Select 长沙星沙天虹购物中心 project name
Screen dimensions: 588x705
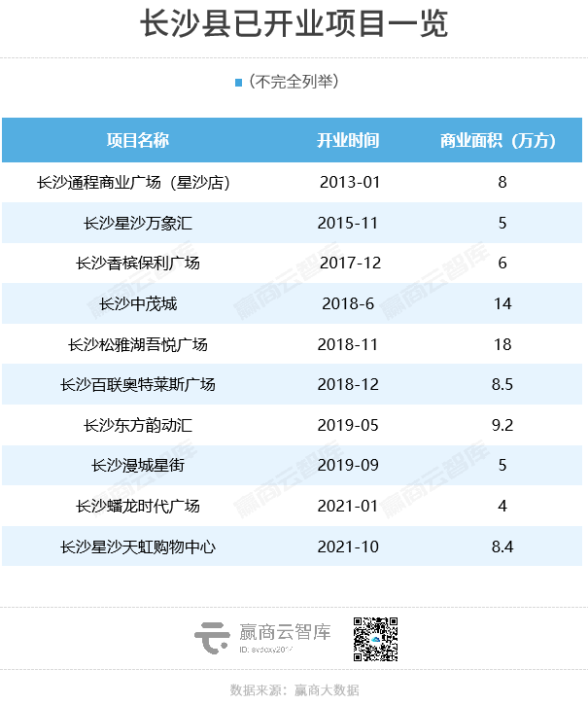tap(138, 547)
